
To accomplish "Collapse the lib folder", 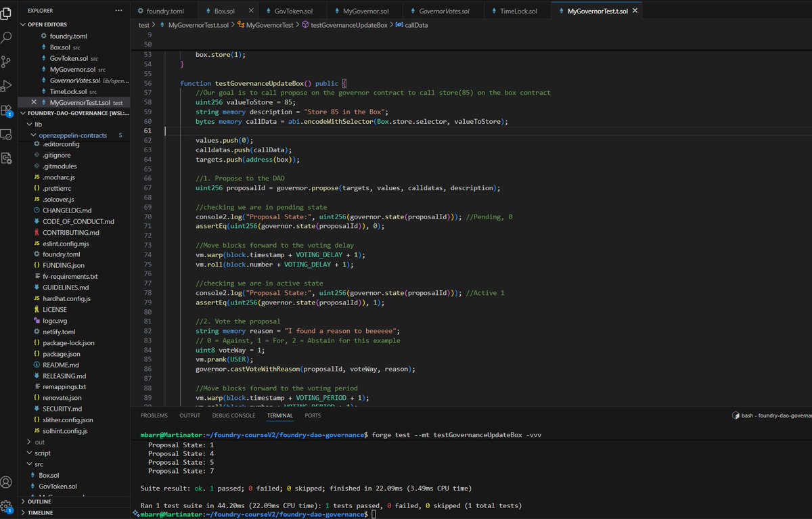I will 39,125.
